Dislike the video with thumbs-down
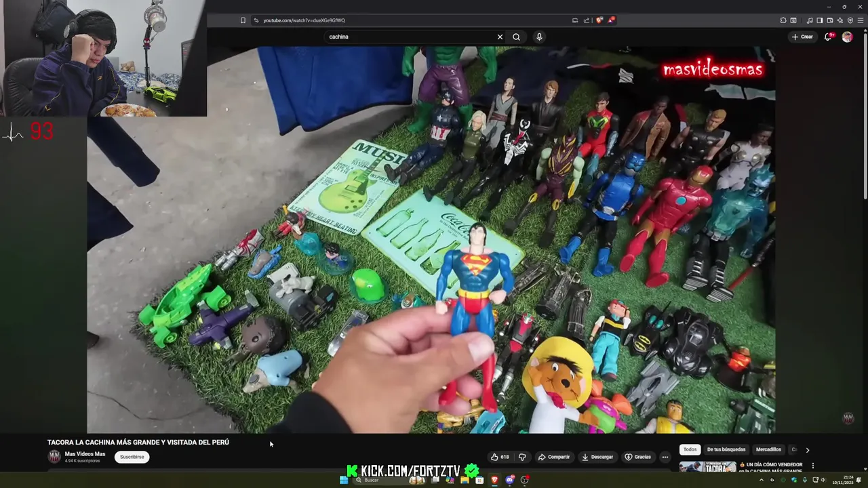Image resolution: width=868 pixels, height=488 pixels. coord(522,457)
